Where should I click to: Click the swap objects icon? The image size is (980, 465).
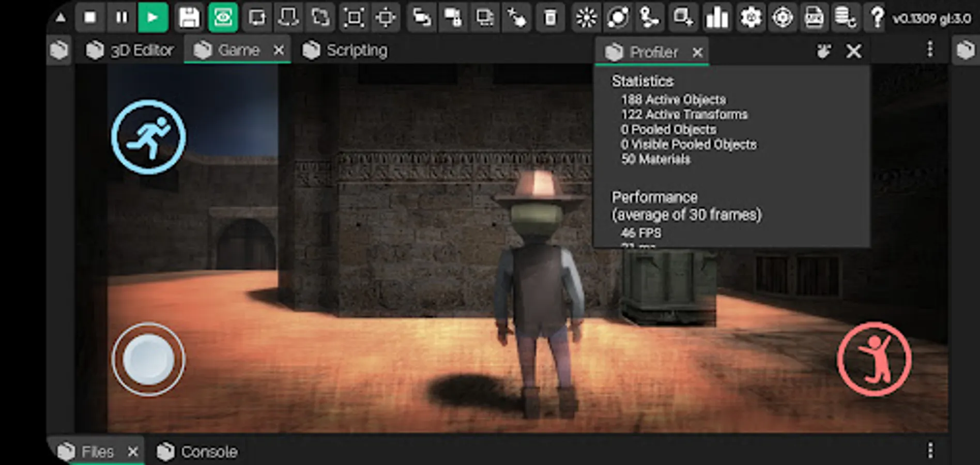tap(422, 18)
